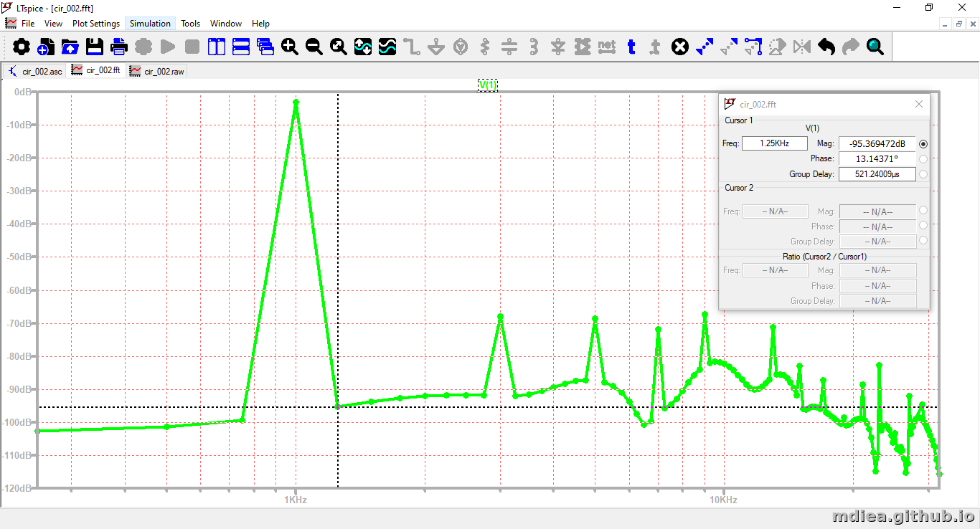This screenshot has height=529, width=980.
Task: Switch to the cir_002.fft tab
Action: tap(96, 71)
